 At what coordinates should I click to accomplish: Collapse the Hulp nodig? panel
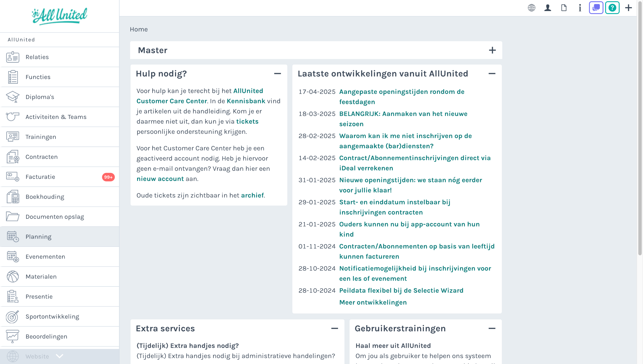click(x=278, y=74)
